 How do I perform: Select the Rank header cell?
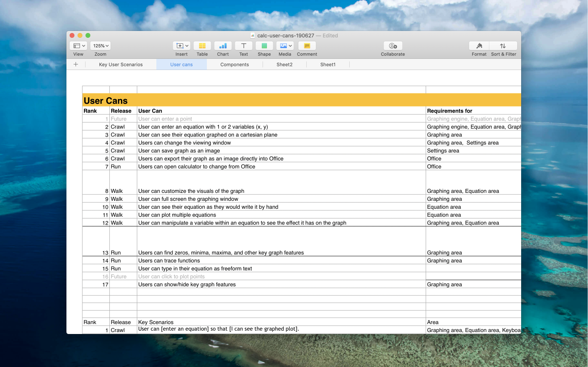pos(96,111)
